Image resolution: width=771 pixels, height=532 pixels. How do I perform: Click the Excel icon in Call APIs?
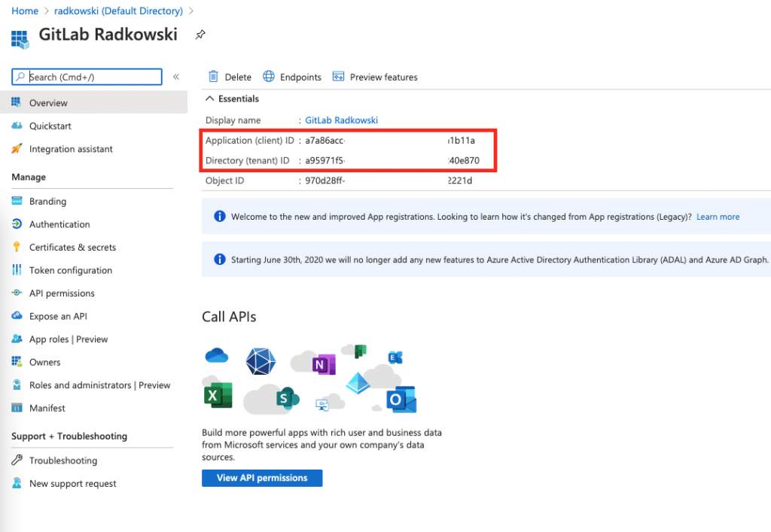(218, 396)
